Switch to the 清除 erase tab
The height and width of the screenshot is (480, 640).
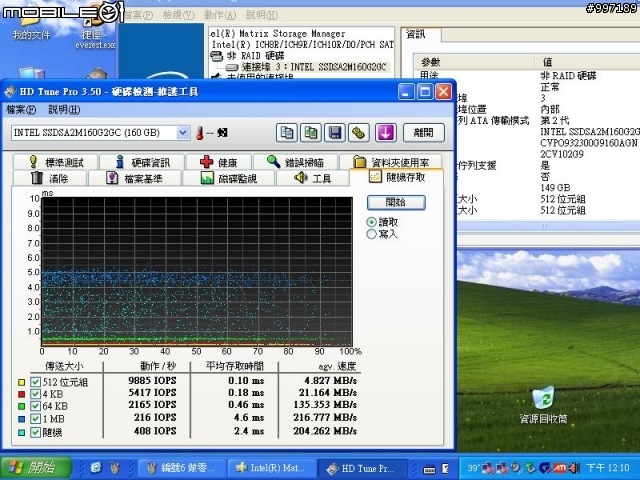(50, 178)
